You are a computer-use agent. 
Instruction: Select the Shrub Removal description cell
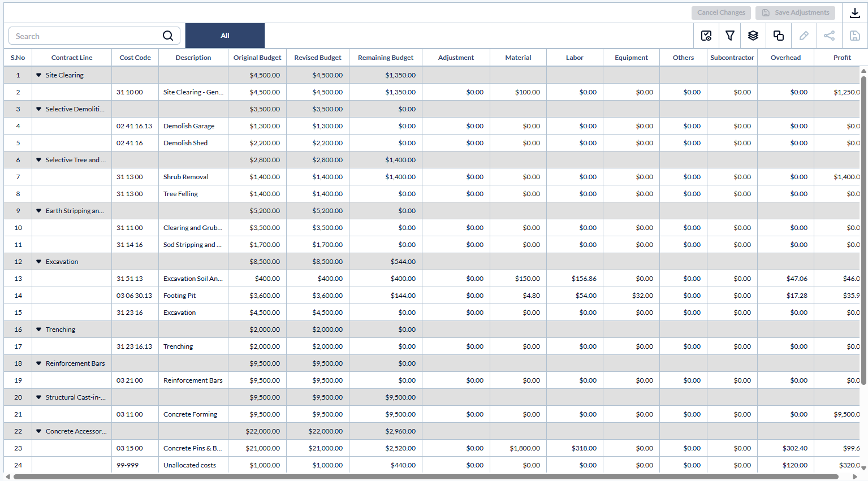pos(193,177)
